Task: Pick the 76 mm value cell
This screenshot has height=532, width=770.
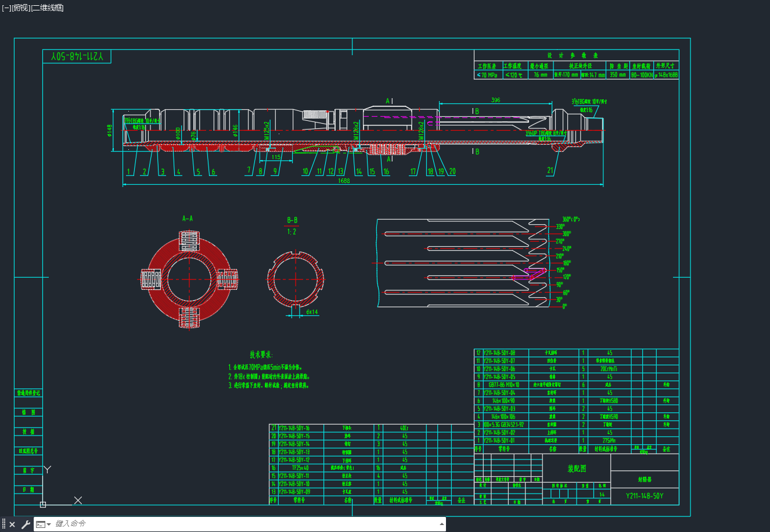Action: [x=540, y=75]
